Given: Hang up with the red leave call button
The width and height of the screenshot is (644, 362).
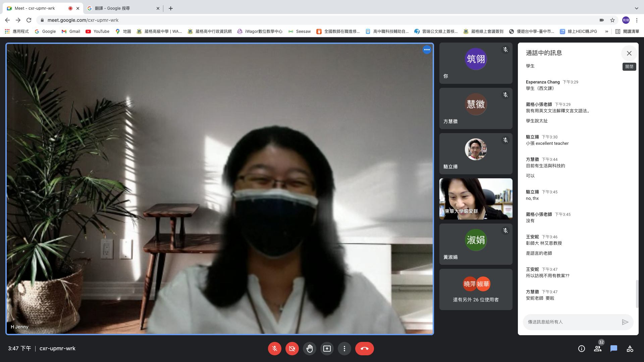Looking at the screenshot, I should click(364, 349).
